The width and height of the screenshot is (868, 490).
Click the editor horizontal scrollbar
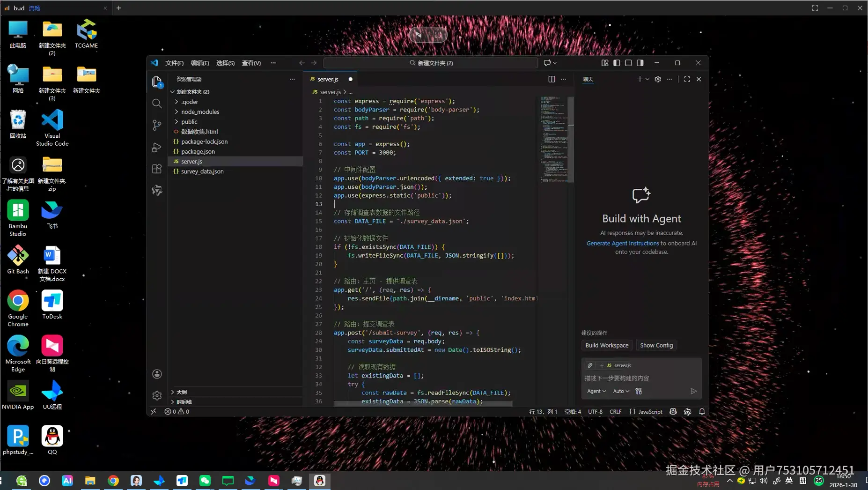pos(423,403)
